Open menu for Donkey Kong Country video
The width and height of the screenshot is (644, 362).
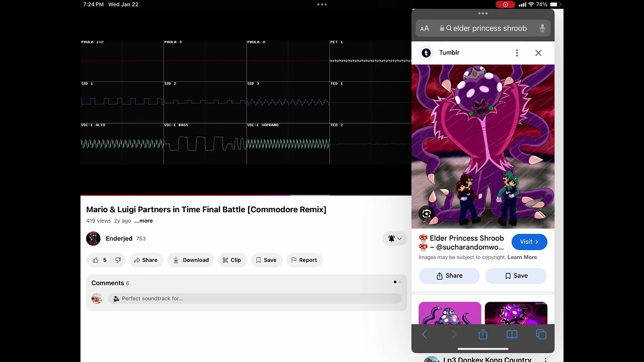coord(545,359)
